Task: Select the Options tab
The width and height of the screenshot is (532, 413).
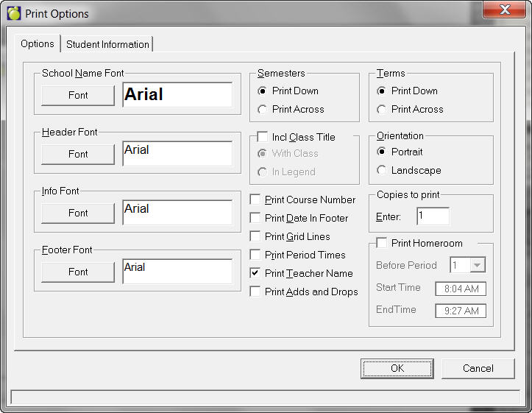Action: 38,44
